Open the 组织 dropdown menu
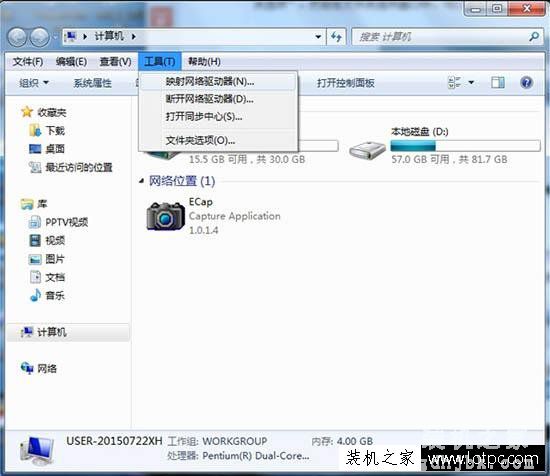This screenshot has height=476, width=550. point(33,83)
